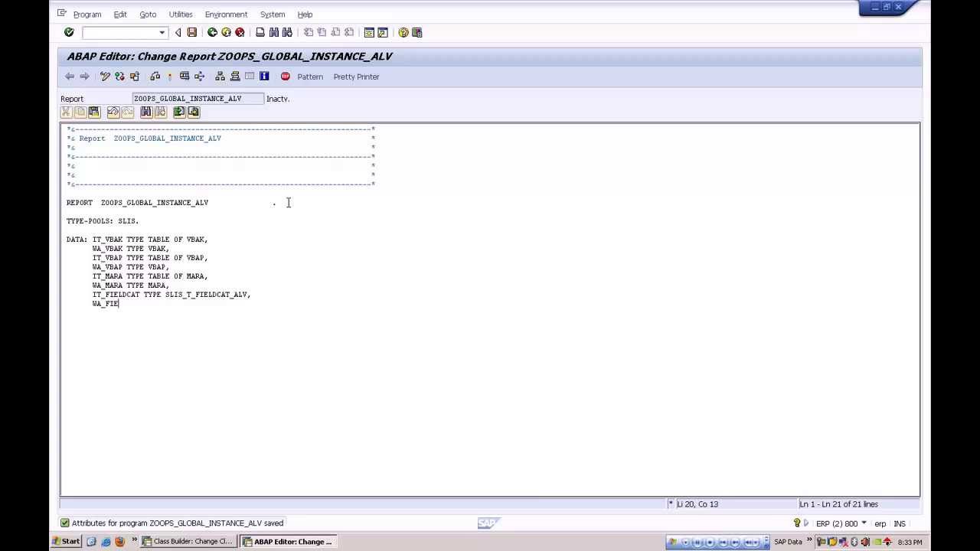Toggle the INS insert mode indicator
The image size is (980, 551).
(900, 524)
